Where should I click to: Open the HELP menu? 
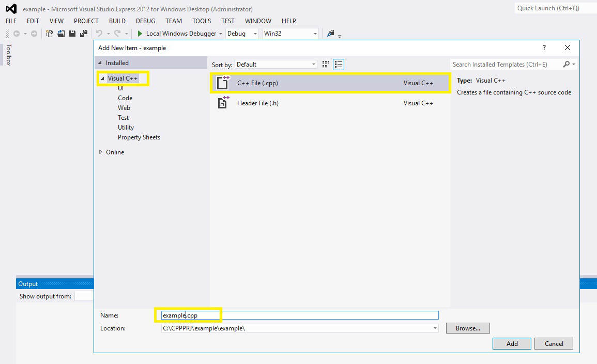tap(288, 21)
